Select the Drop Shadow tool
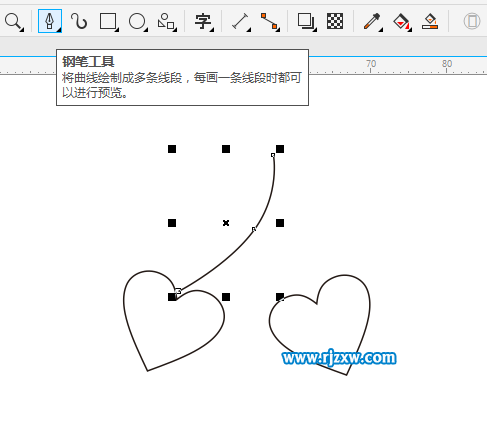The image size is (487, 444). click(306, 22)
